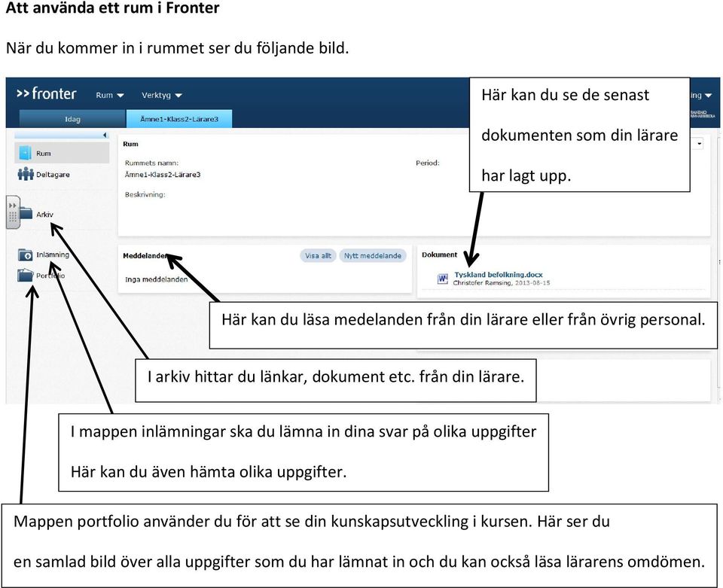
Task: Click the Arkiv folder icon
Action: [x=26, y=213]
